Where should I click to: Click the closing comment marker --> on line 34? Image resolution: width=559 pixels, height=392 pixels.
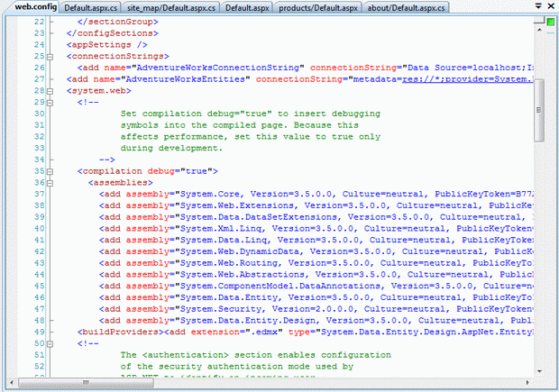[107, 160]
